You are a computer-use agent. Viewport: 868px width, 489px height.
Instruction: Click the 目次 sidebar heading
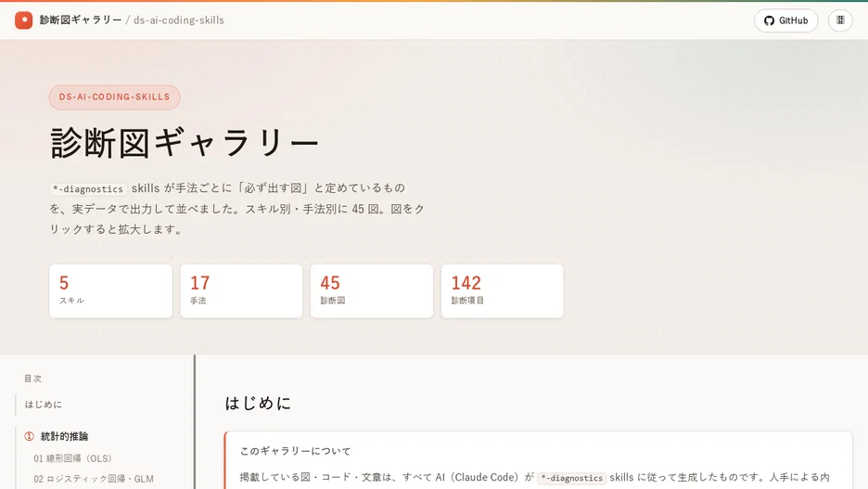pyautogui.click(x=32, y=379)
